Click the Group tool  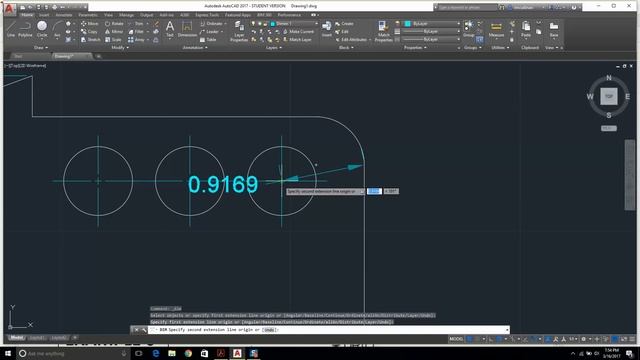[469, 29]
